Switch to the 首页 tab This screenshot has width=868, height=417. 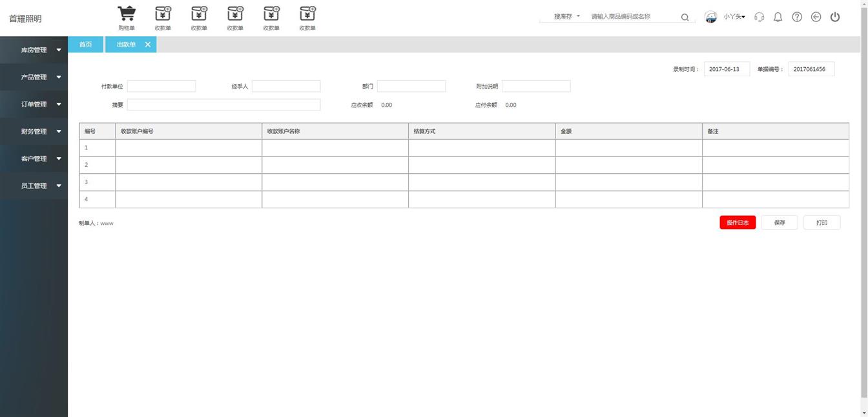pyautogui.click(x=85, y=45)
